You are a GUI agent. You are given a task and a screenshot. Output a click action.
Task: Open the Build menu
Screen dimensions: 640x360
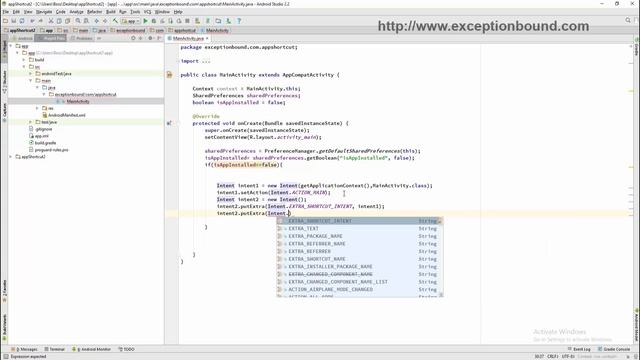tap(111, 12)
